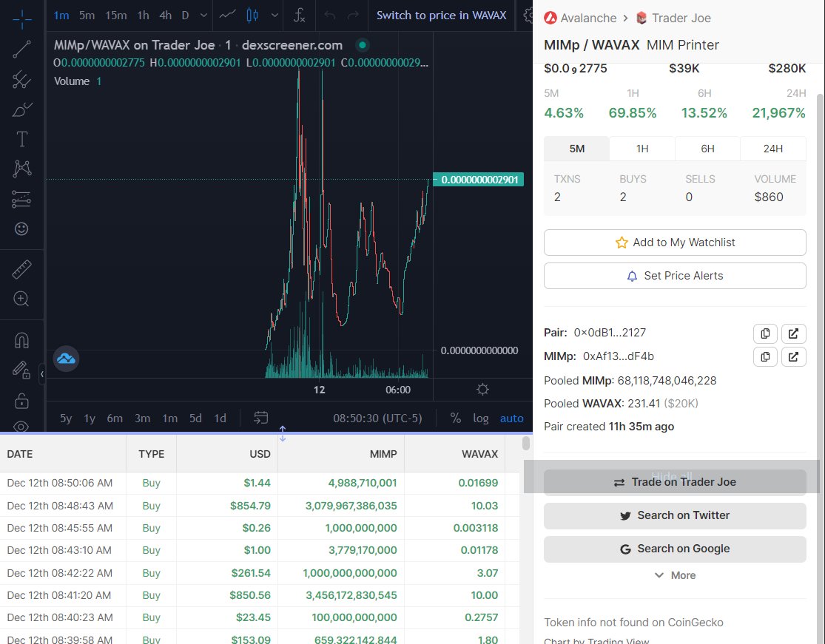Redo the last chart action
The height and width of the screenshot is (644, 825).
click(353, 16)
